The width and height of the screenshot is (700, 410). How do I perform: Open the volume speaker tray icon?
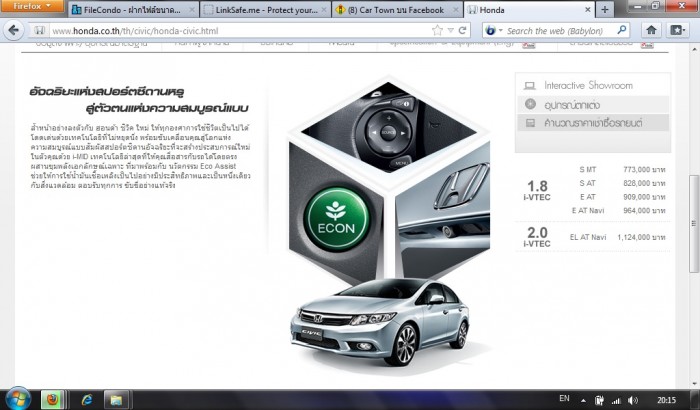633,401
